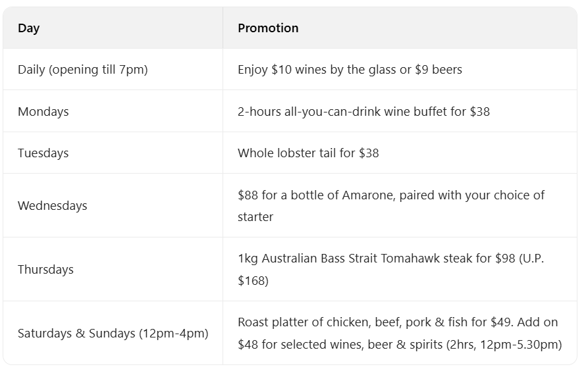Viewport: 588px width, 373px height.
Task: Click the "Mondays" day cell
Action: [43, 112]
